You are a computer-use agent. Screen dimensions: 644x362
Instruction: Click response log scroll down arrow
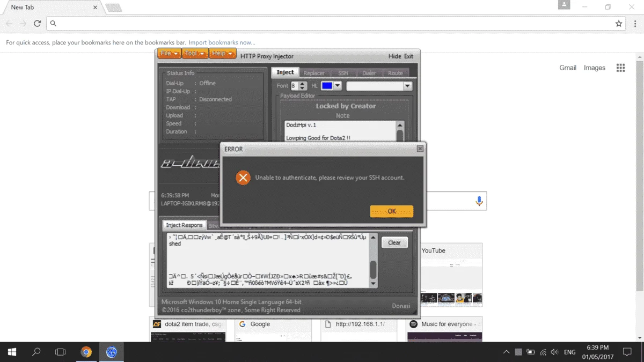point(374,284)
